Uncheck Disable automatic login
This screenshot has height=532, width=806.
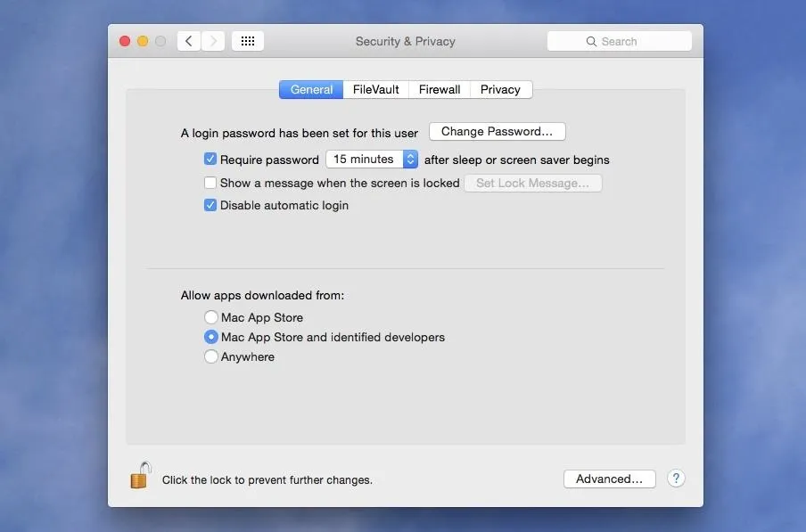(x=210, y=205)
